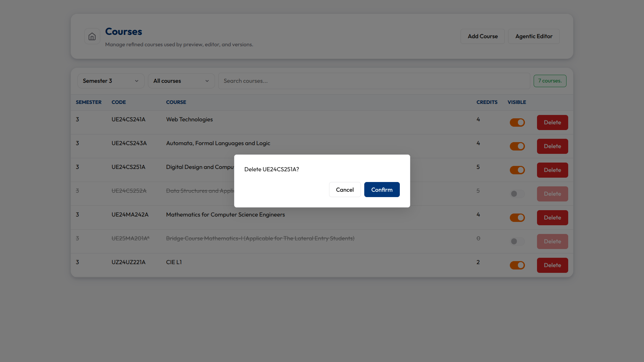Open Add Course form
This screenshot has width=644, height=362.
click(483, 36)
